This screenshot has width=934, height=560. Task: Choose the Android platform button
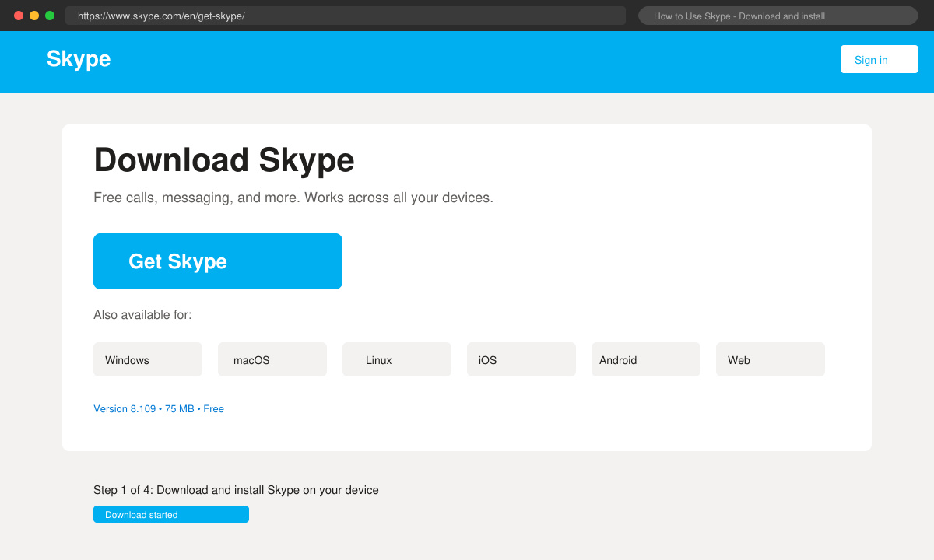646,359
